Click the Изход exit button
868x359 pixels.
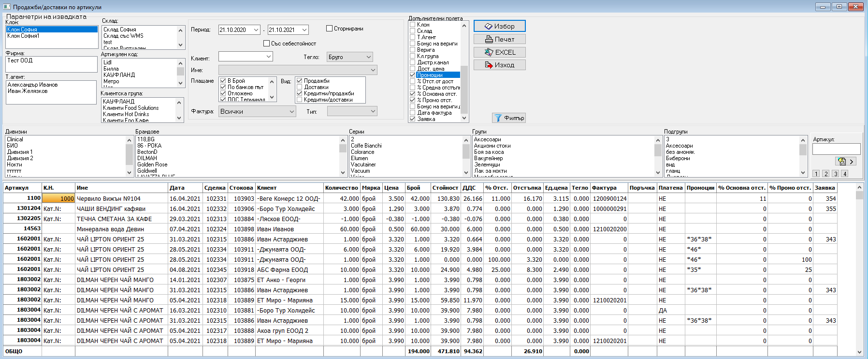[x=499, y=65]
